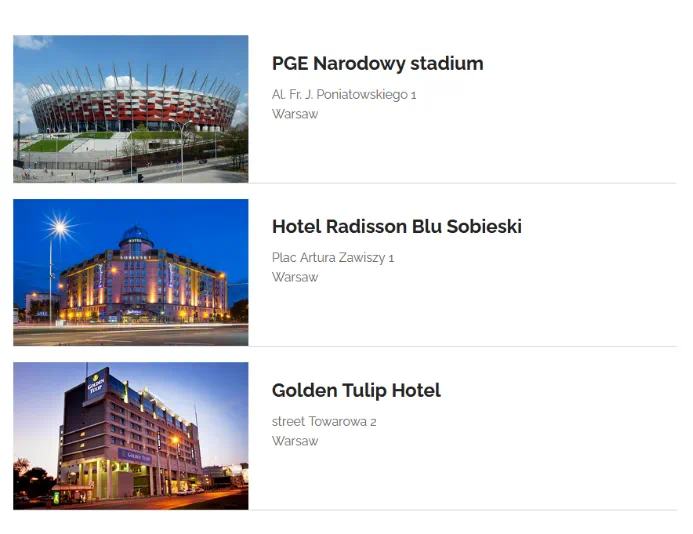
Task: Click the Al. Fr. J. Poniatowskiego 1 address
Action: [344, 95]
